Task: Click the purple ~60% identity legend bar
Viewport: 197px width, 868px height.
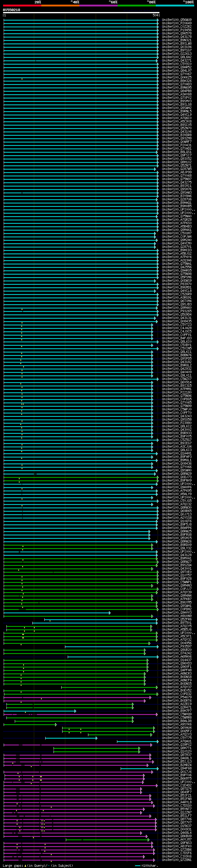Action: coord(99,6)
